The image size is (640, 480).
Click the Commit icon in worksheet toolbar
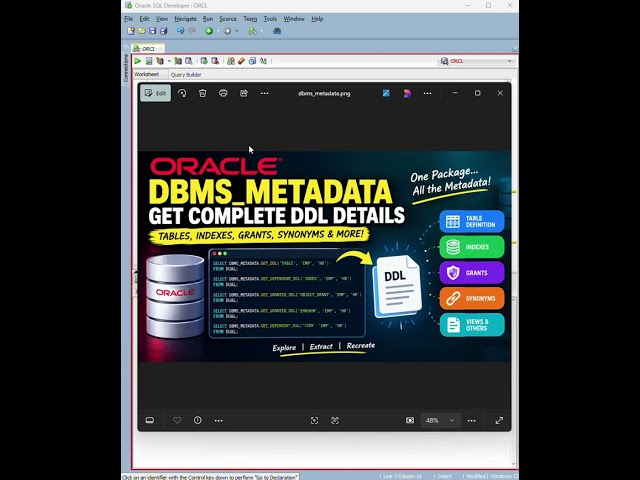[x=204, y=61]
